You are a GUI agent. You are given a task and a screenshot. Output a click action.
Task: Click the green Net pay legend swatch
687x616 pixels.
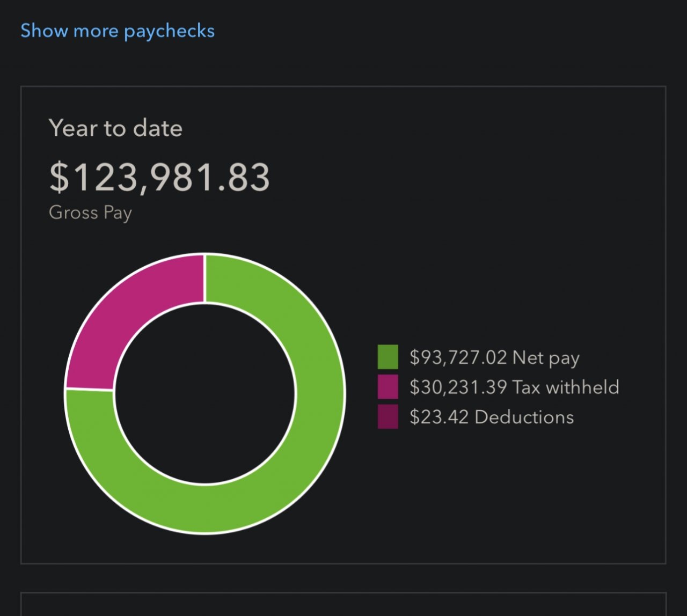click(x=388, y=357)
